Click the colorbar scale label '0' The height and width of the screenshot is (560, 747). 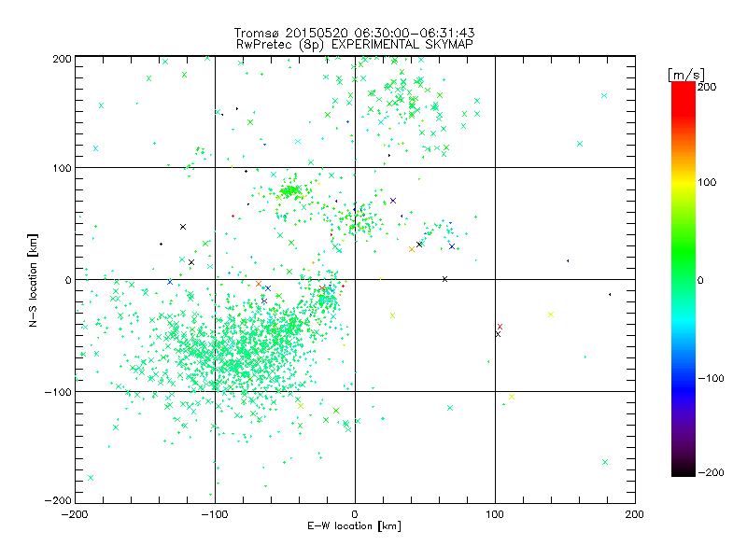click(x=700, y=280)
